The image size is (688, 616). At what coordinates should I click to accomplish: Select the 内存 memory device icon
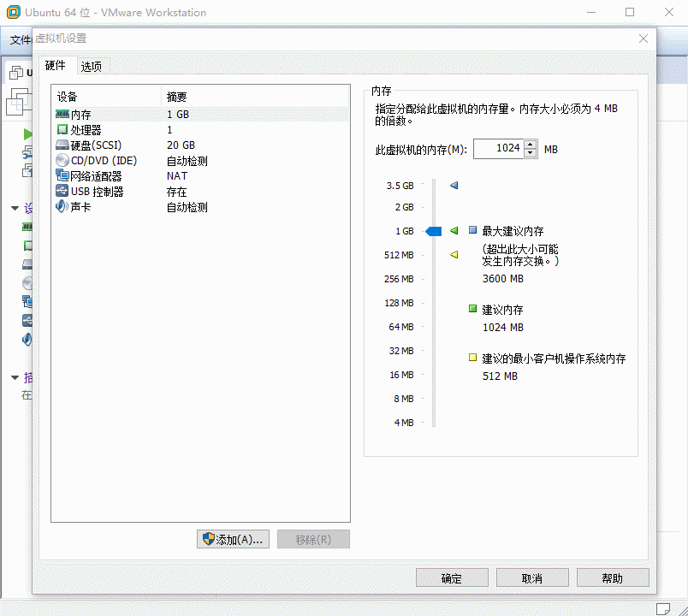pos(62,114)
